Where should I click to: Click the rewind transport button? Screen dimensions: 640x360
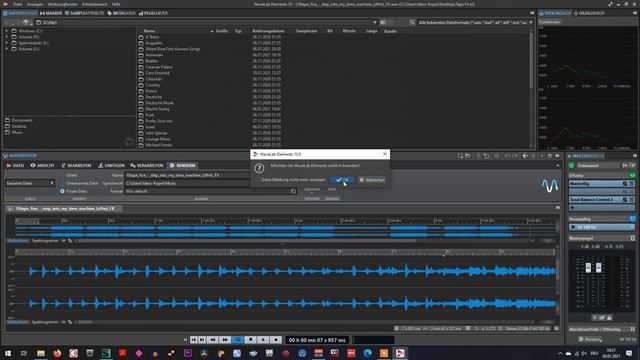pos(213,340)
